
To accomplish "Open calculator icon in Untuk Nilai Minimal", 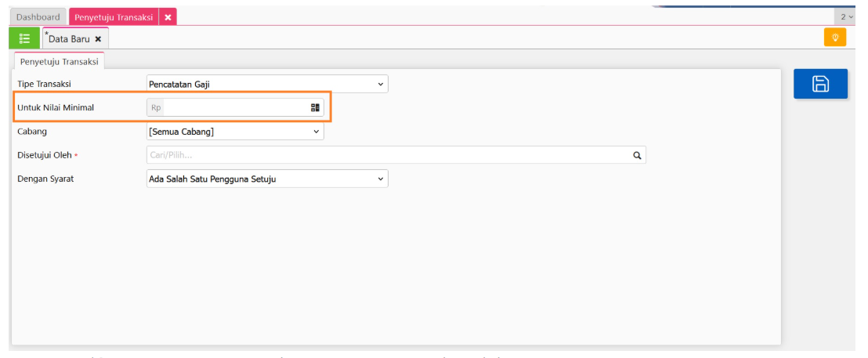I will [x=315, y=108].
